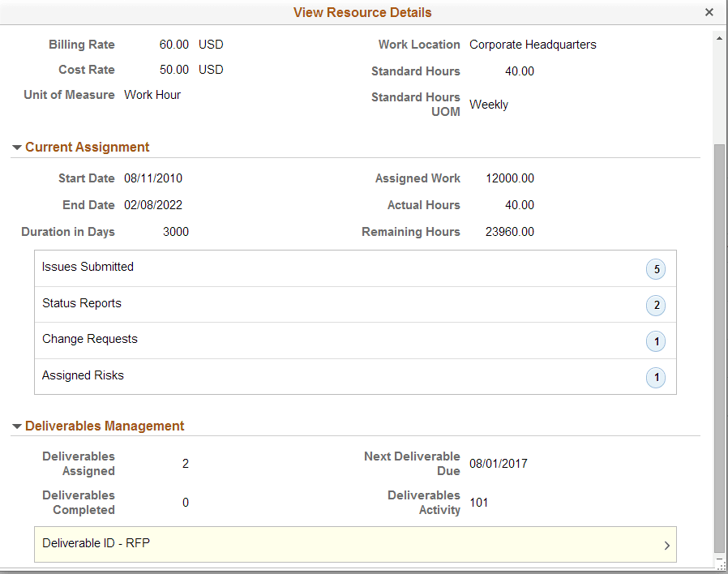Screen dimensions: 728x574
Task: Click the Work Location value Corporate Headquarters
Action: pos(533,45)
